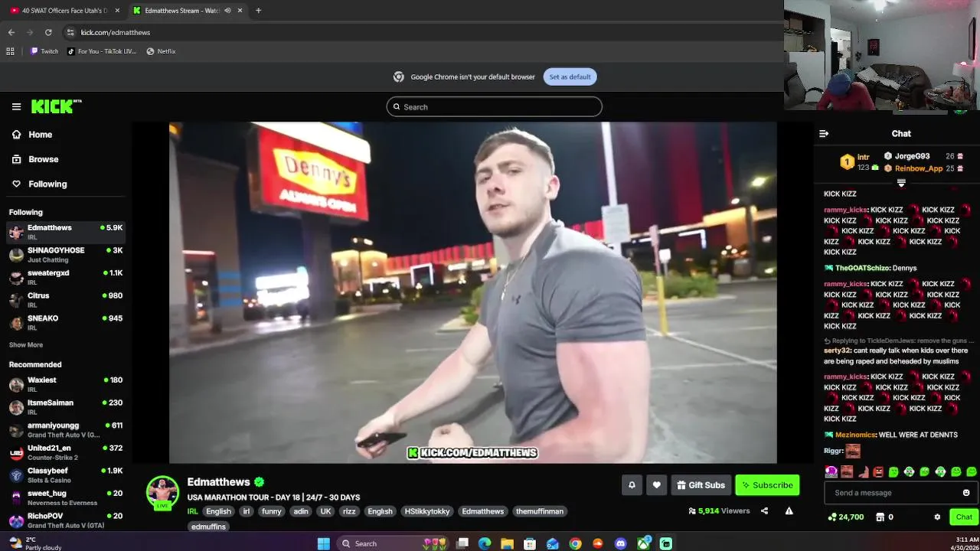
Task: Share the stream
Action: 764,511
